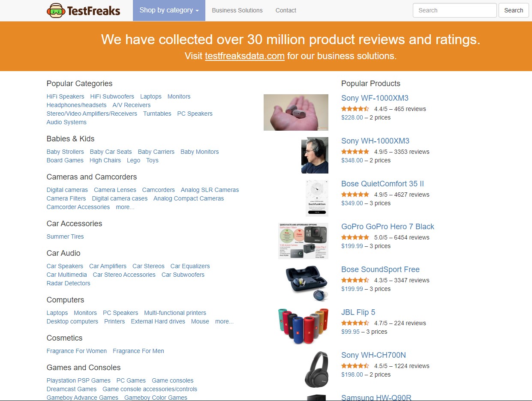Click the Bose QuietComfort 35 II thumbnail
The height and width of the screenshot is (401, 532).
pyautogui.click(x=317, y=198)
